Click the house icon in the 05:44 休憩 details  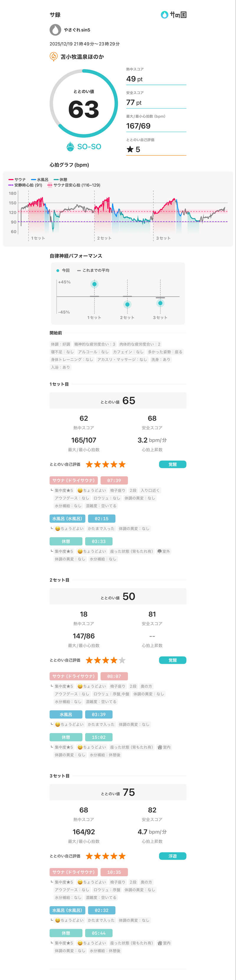pos(160,943)
